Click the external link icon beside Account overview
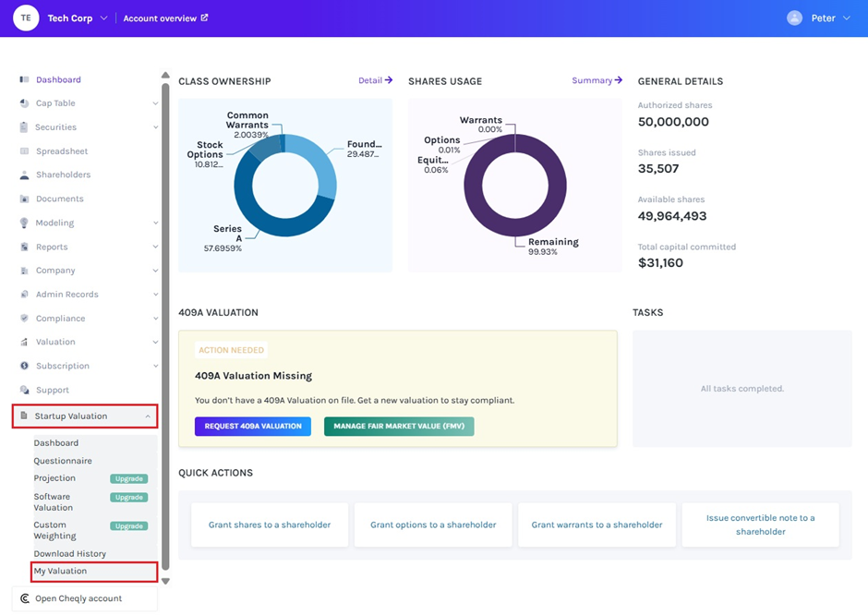The image size is (868, 615). pyautogui.click(x=204, y=18)
